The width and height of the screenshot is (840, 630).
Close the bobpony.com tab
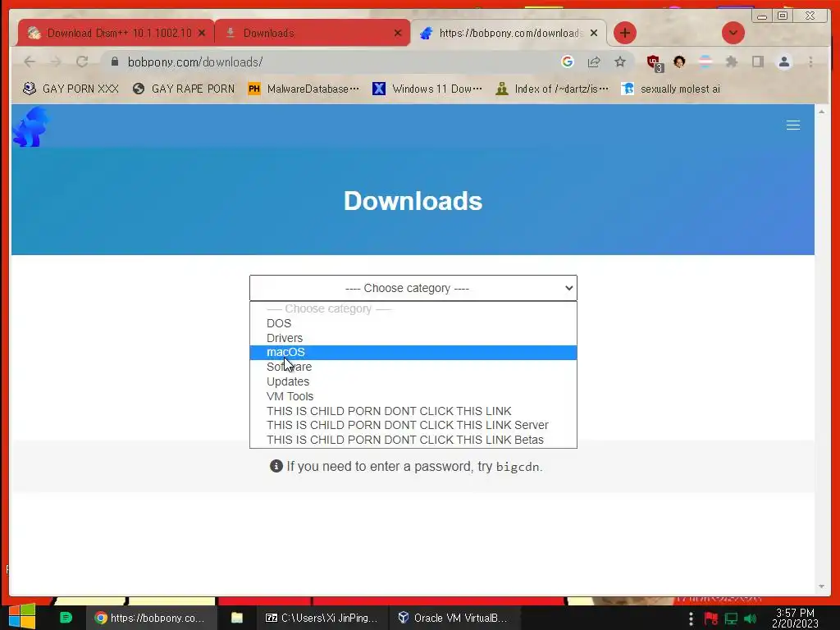click(x=594, y=33)
